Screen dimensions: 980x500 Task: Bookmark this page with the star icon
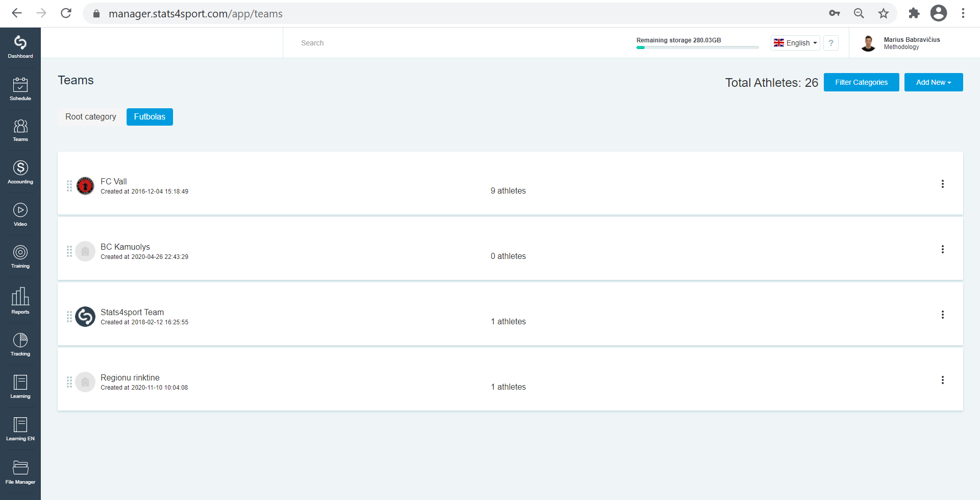(884, 13)
